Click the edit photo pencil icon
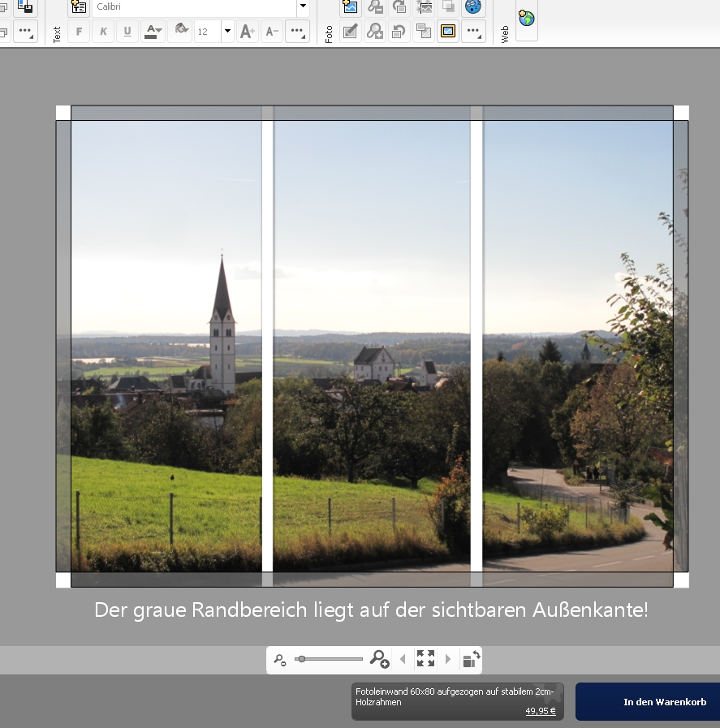 point(351,32)
